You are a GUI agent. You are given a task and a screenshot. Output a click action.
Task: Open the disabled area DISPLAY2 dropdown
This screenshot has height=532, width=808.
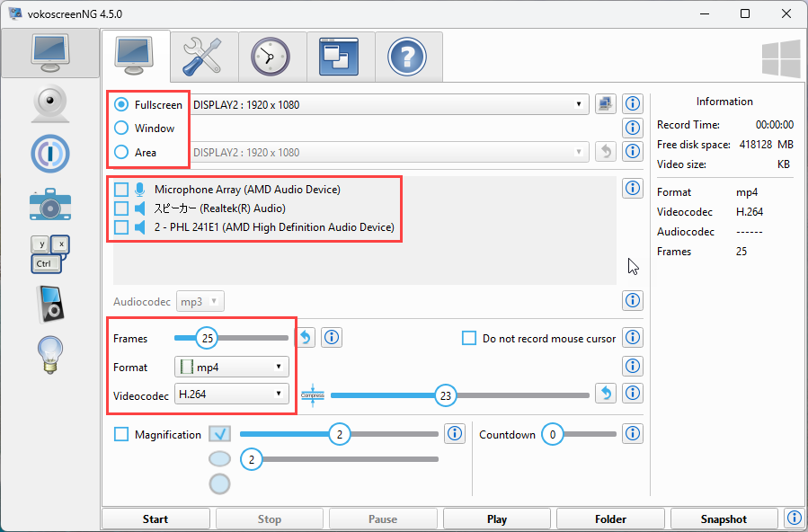(x=390, y=153)
